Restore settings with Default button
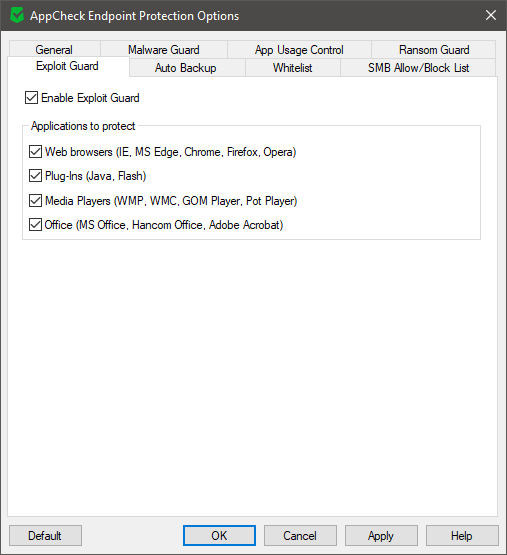The height and width of the screenshot is (555, 507). coord(45,536)
